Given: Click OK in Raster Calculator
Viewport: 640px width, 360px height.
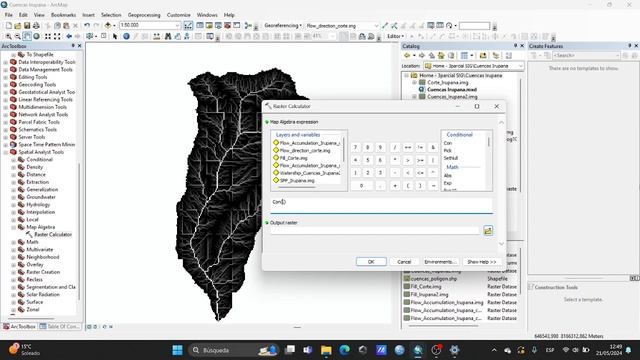Looking at the screenshot, I should coord(371,262).
